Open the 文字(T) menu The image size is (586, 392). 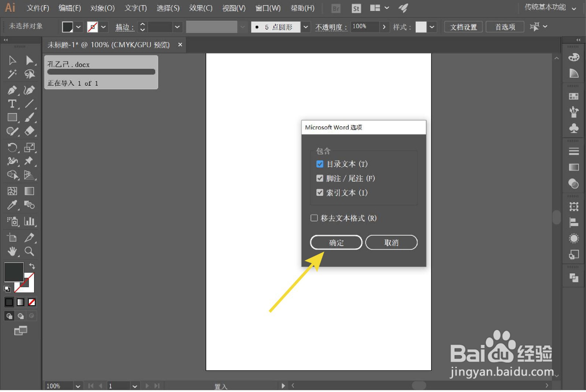point(136,8)
